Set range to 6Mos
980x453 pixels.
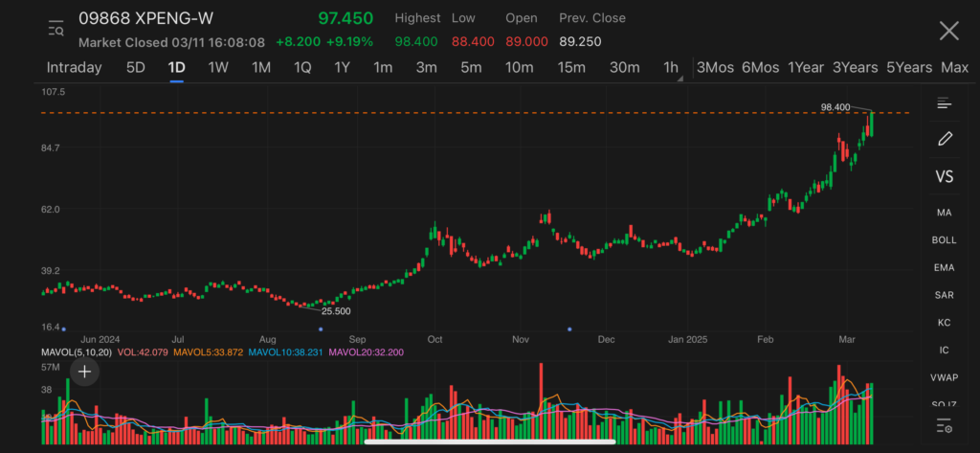click(x=760, y=68)
